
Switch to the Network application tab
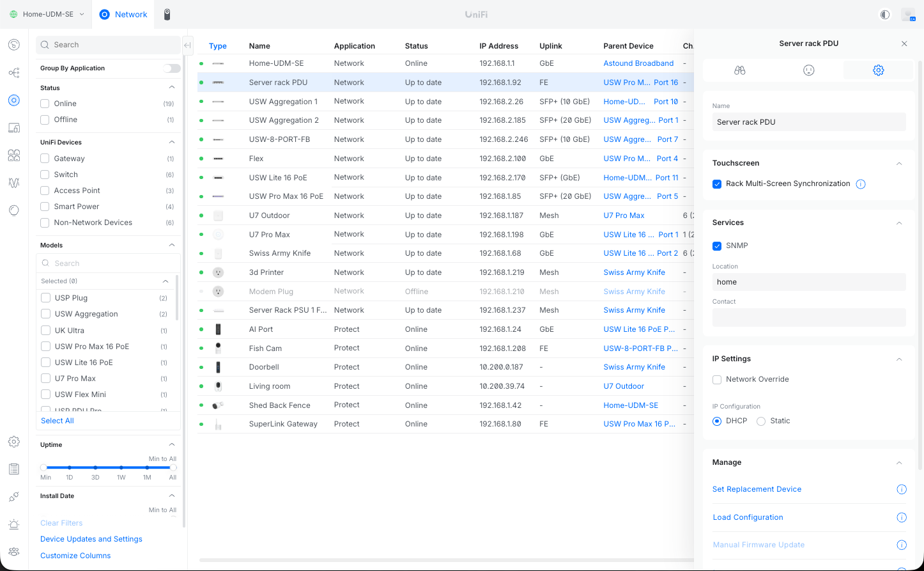click(x=124, y=14)
